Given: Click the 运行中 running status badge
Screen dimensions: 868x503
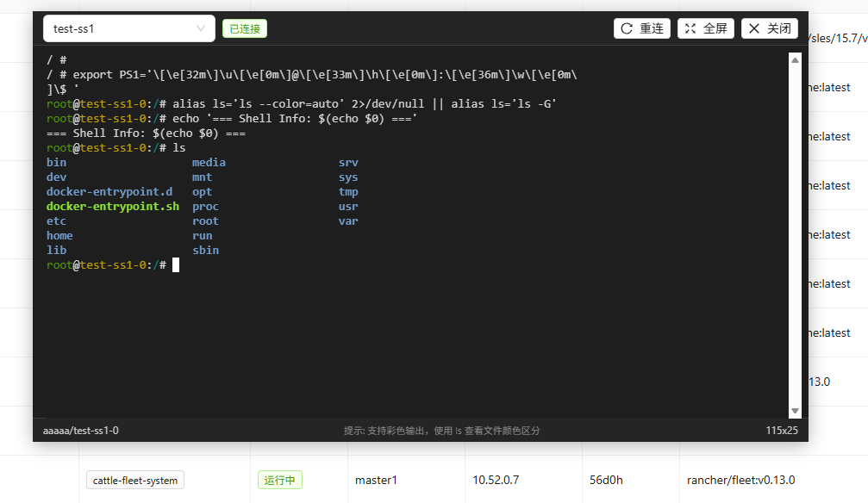Looking at the screenshot, I should (x=279, y=480).
